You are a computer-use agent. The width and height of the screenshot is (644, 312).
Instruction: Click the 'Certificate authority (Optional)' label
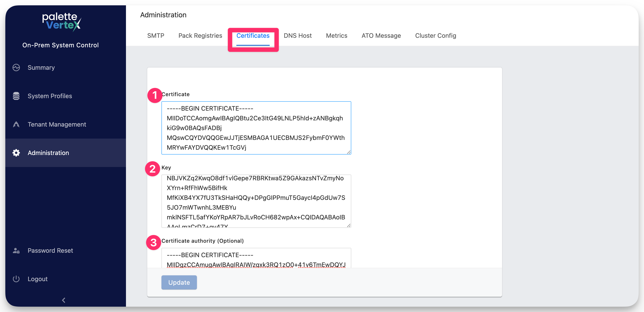[x=202, y=241]
